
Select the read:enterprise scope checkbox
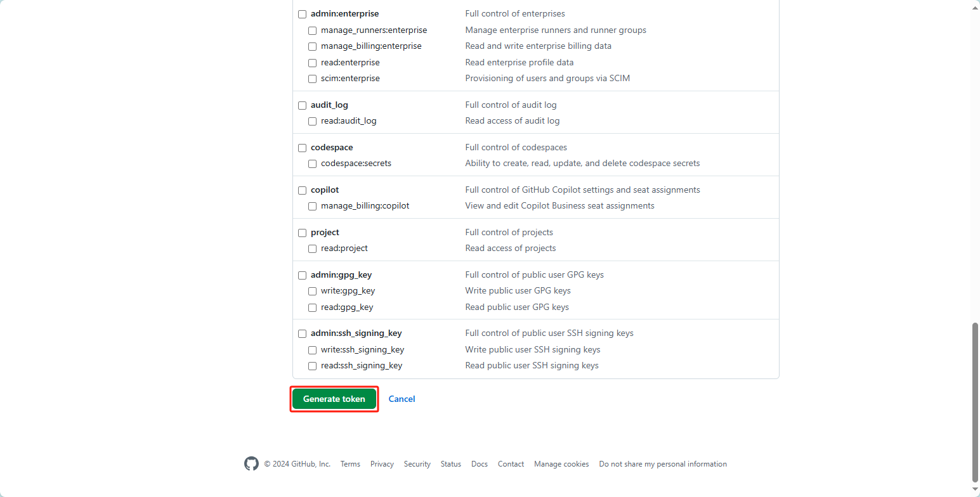coord(313,63)
